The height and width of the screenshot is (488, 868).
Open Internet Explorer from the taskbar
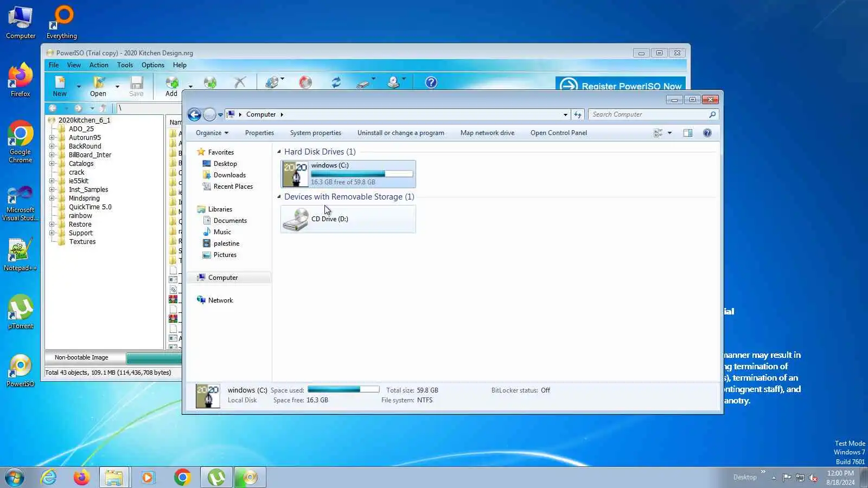point(49,477)
